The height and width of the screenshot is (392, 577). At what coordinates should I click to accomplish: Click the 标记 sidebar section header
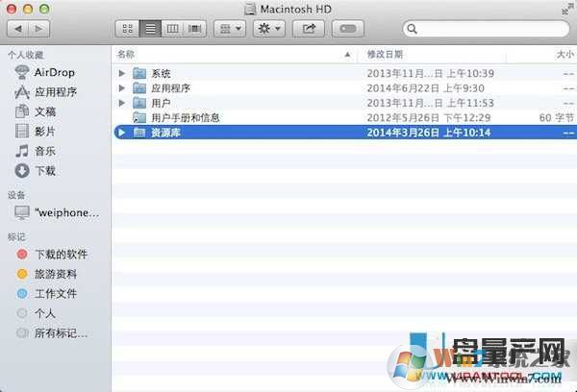coord(16,237)
